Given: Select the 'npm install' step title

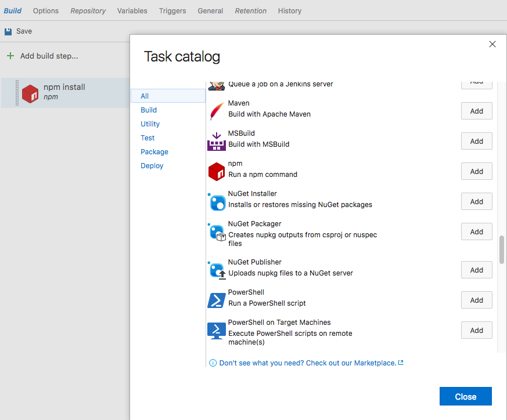Looking at the screenshot, I should coord(64,87).
